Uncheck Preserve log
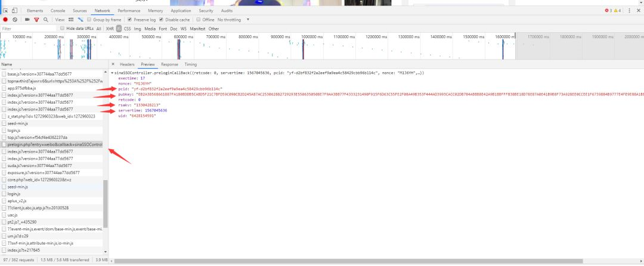 click(130, 20)
